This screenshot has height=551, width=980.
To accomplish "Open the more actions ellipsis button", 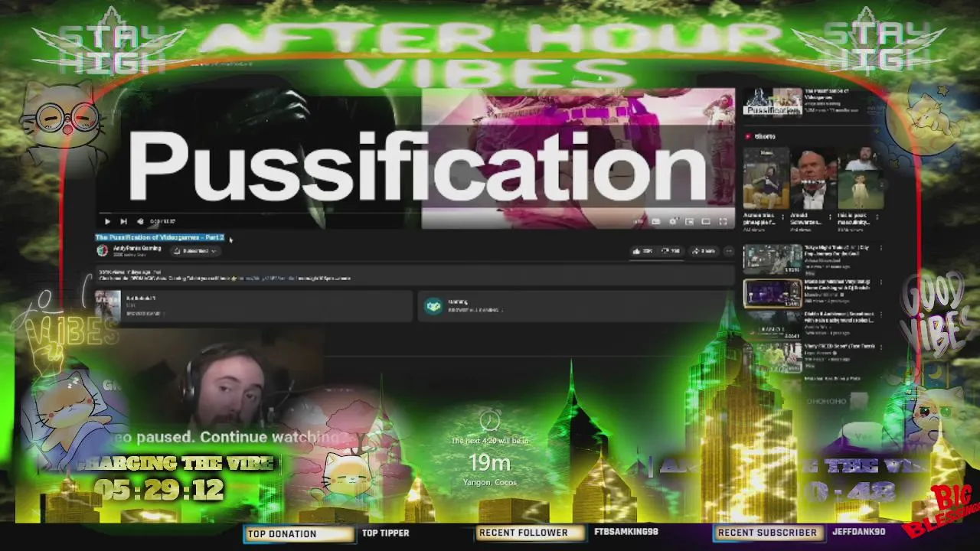I will [x=728, y=251].
